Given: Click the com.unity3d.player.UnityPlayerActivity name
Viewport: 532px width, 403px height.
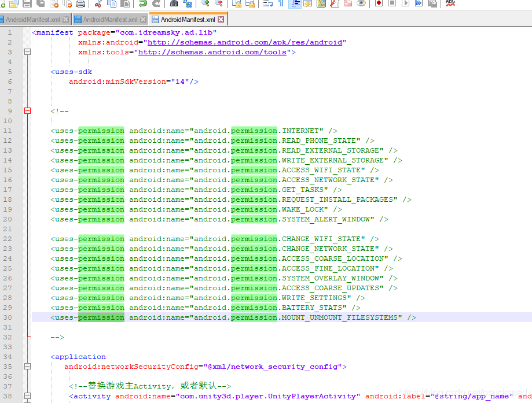Looking at the screenshot, I should 268,396.
